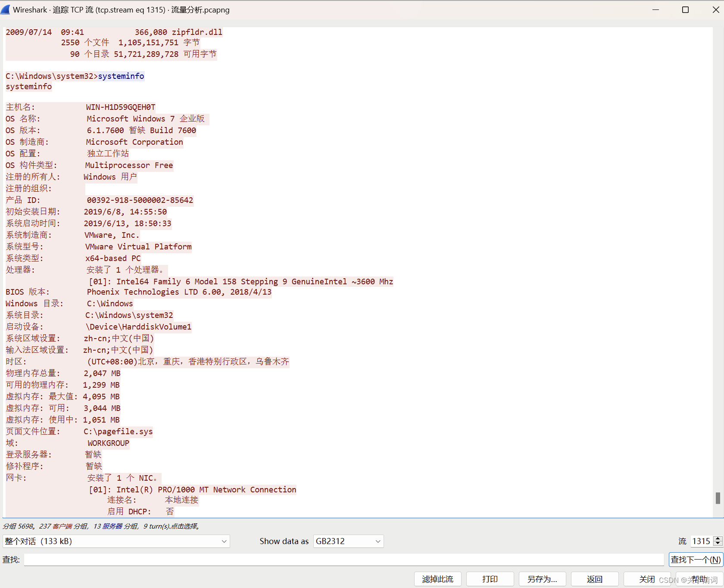Click the packet summary status line 分组 5698
This screenshot has width=724, height=588.
101,526
